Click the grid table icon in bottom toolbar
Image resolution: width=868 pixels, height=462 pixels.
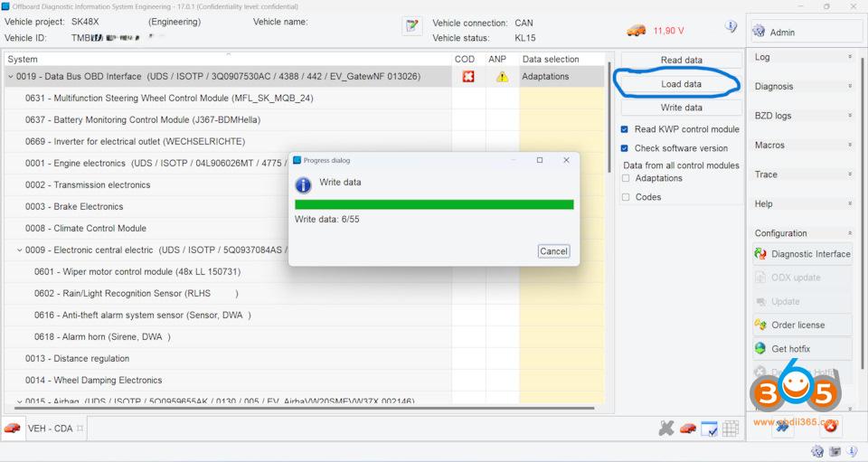click(731, 429)
